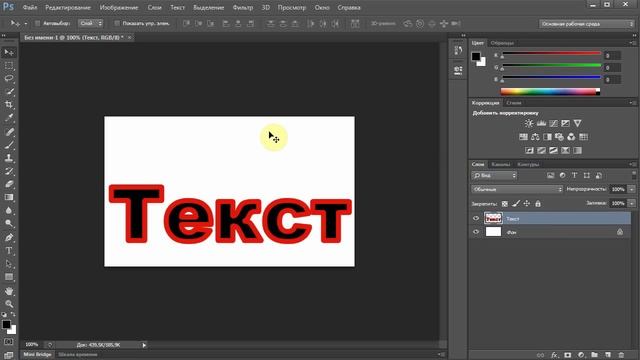Open the Move tool preset picker arrow
Viewport: 640px width, 360px height.
pos(26,24)
